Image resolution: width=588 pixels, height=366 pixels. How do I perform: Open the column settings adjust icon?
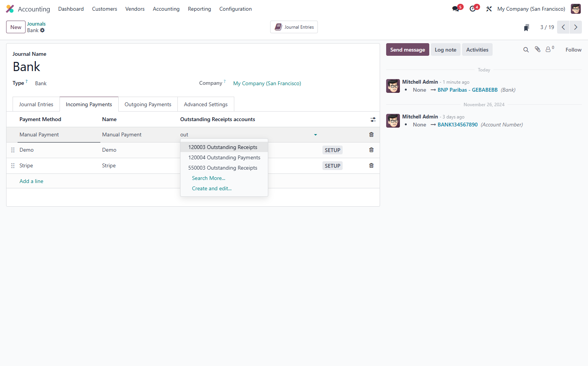[x=373, y=120]
